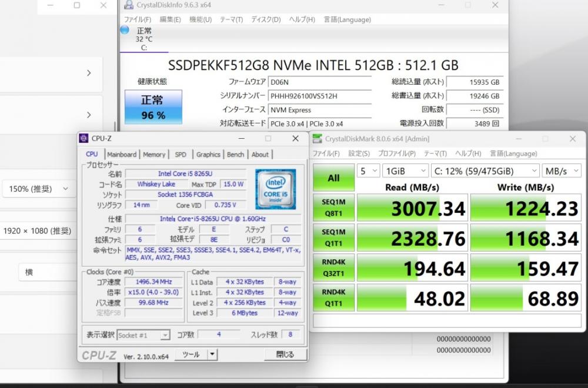Open the C: 12% (59/475GiB) drive dropdown

485,171
